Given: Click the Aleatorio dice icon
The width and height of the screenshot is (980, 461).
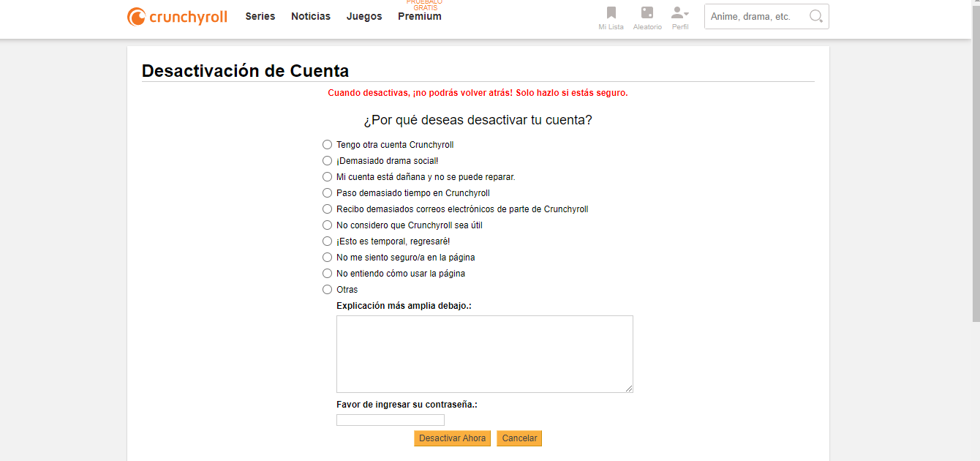Looking at the screenshot, I should point(647,13).
